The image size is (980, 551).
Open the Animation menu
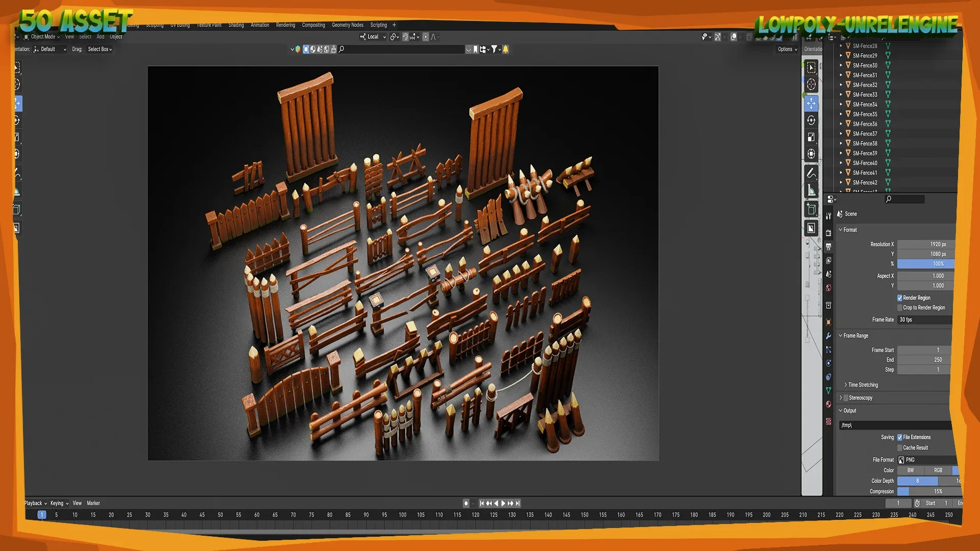coord(260,25)
